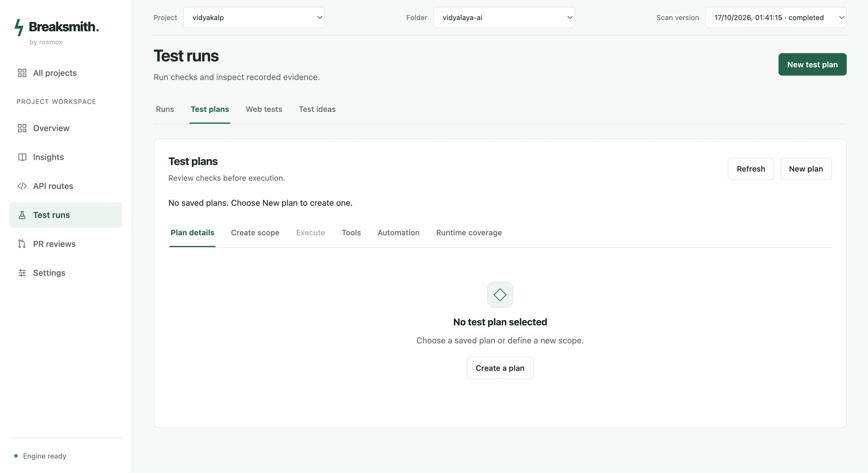
Task: Open the Web tests tab
Action: point(264,110)
